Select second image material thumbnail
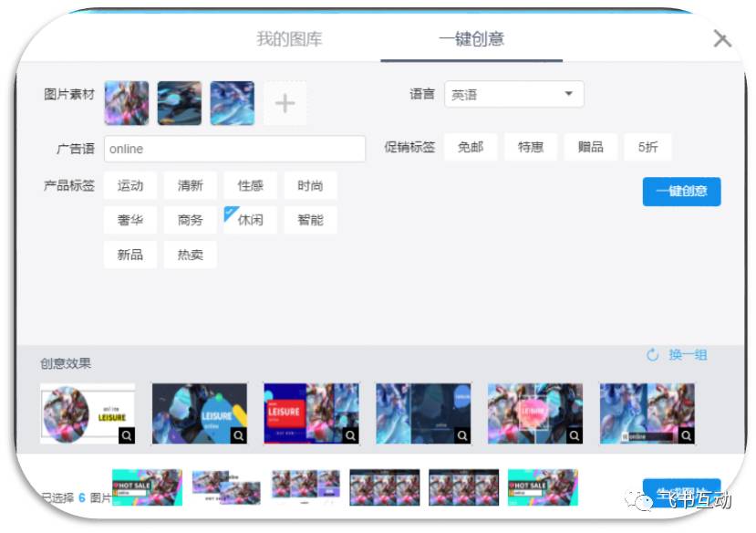756x533 pixels. 180,103
